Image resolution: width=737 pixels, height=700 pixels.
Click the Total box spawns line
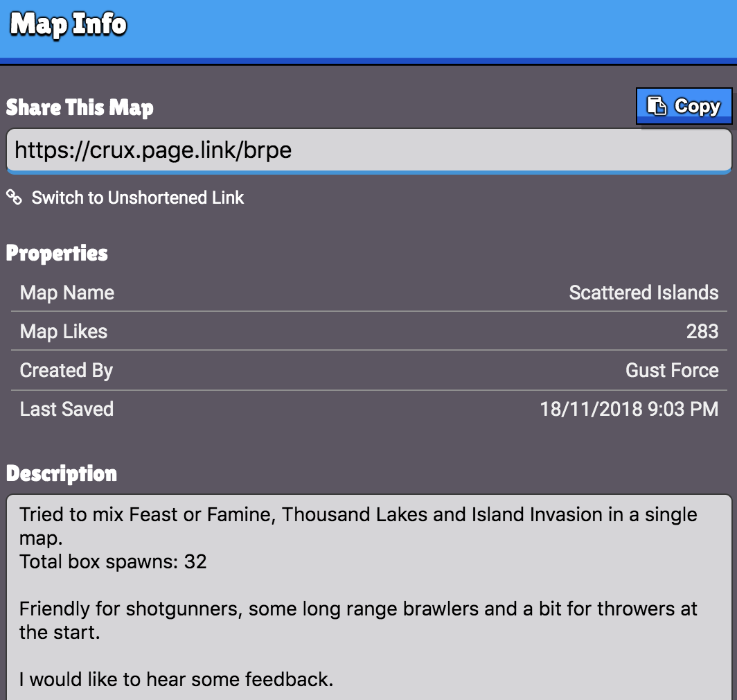coord(113,561)
